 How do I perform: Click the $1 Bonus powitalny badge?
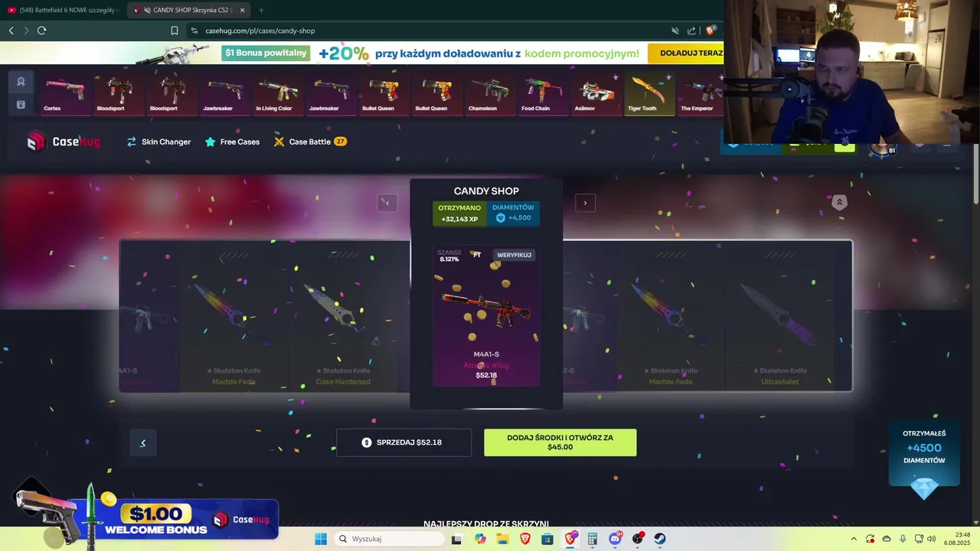click(266, 53)
